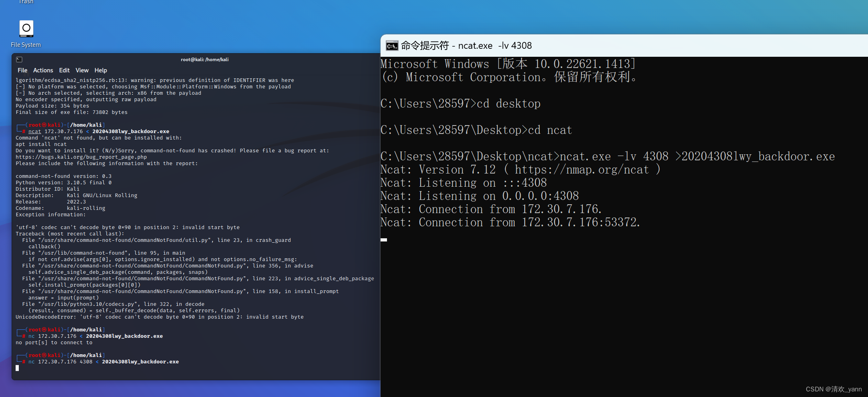The width and height of the screenshot is (868, 397).
Task: Click the 'Exception information:' line
Action: coord(51,215)
